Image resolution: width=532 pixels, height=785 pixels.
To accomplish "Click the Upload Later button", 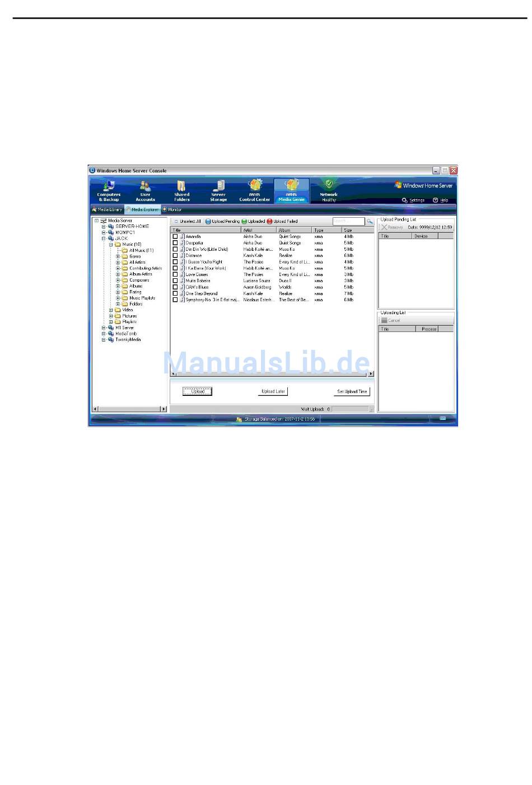I will [273, 391].
